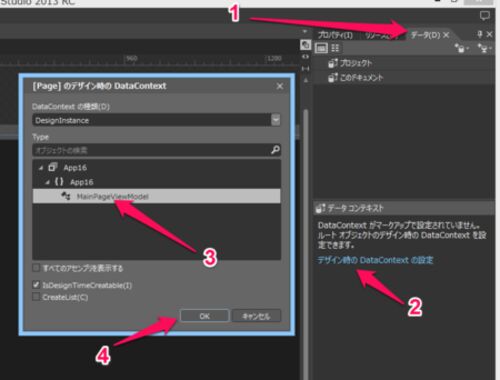Open the create sample data dropdown icon

(462, 48)
